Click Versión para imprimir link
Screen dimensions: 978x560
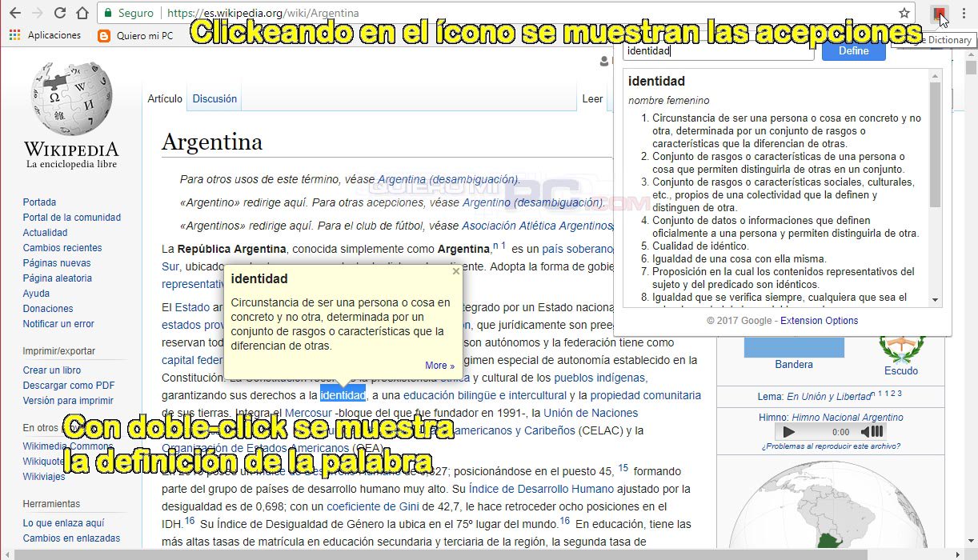[x=68, y=401]
